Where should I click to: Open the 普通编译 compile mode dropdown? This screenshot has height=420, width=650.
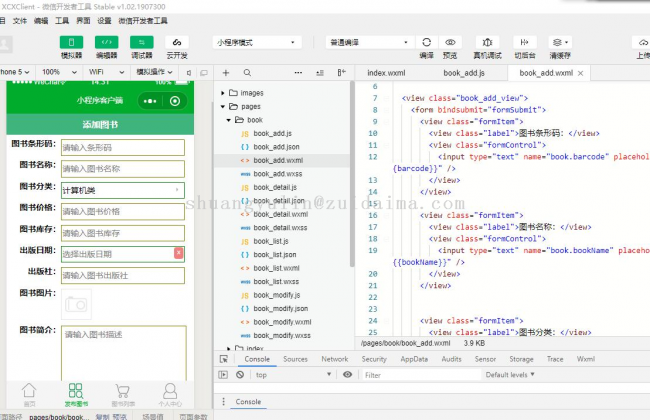pos(368,43)
